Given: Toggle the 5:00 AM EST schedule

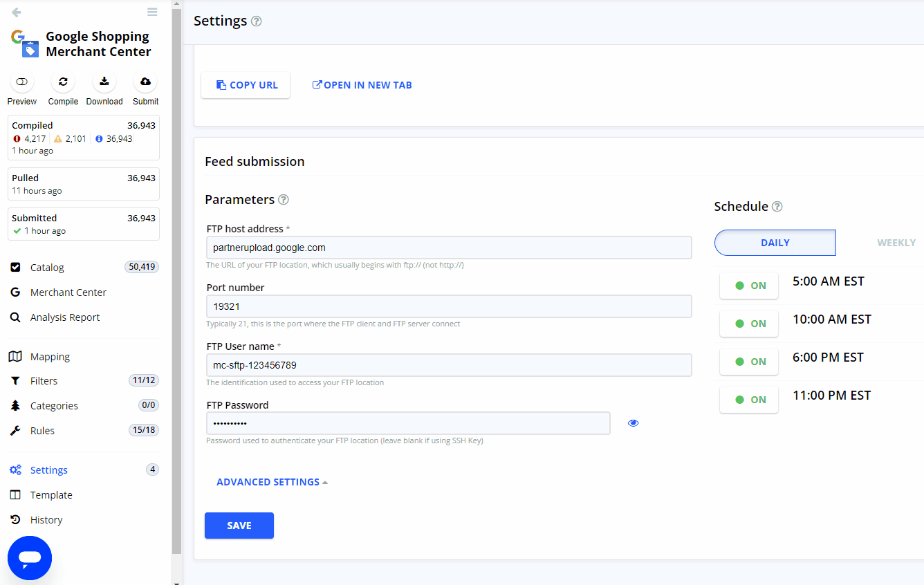Looking at the screenshot, I should (x=749, y=286).
